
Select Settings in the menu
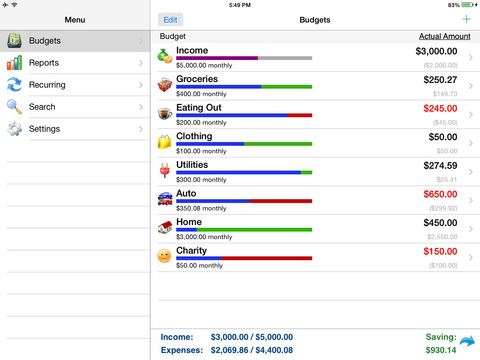click(x=75, y=129)
